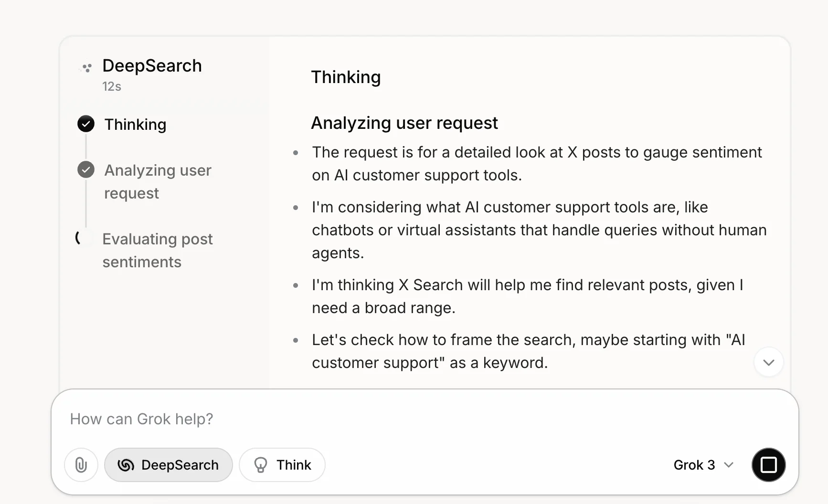Click the bullet starting 'I'm thinking X Search'
The height and width of the screenshot is (504, 828).
tap(528, 296)
